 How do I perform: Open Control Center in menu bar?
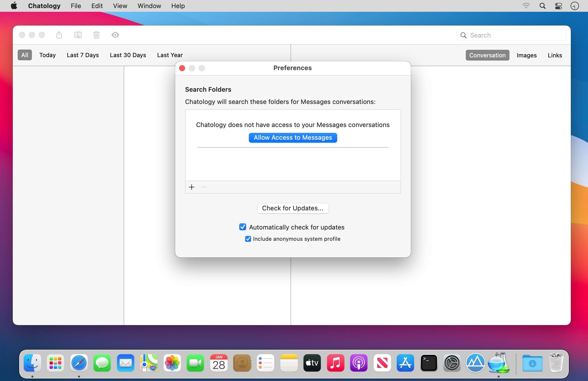[558, 6]
